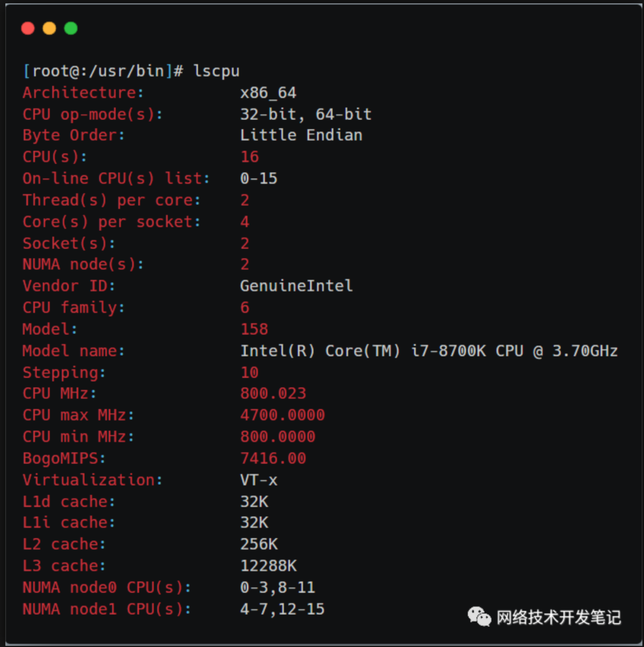This screenshot has height=647, width=644.
Task: Click the red close window dot
Action: pos(28,28)
